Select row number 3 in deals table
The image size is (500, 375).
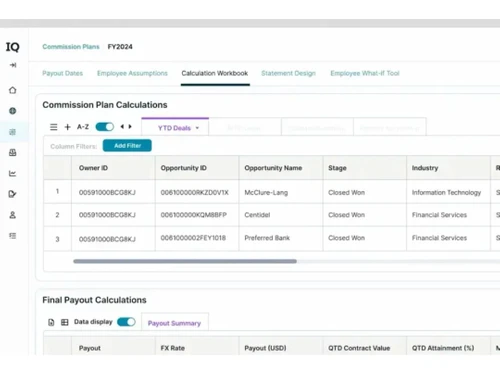pos(57,239)
